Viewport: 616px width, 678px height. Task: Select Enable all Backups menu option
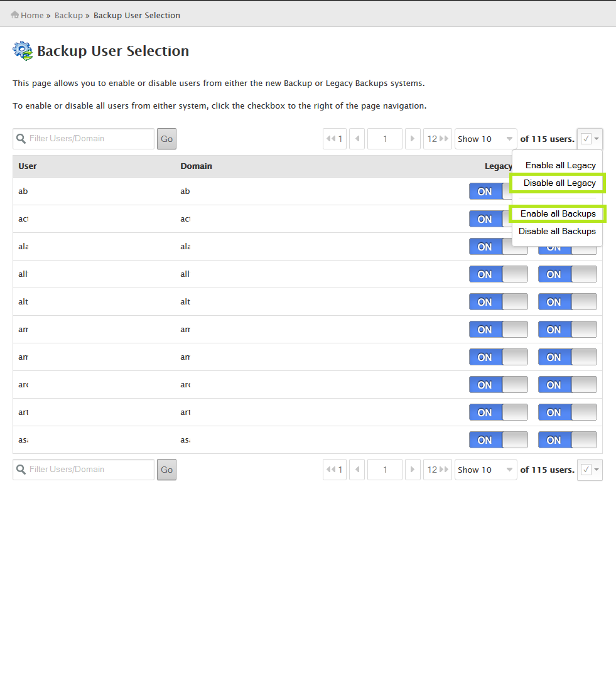558,213
